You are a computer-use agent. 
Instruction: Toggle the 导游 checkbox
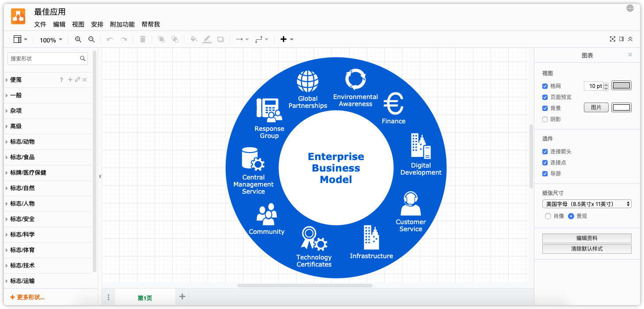coord(545,174)
